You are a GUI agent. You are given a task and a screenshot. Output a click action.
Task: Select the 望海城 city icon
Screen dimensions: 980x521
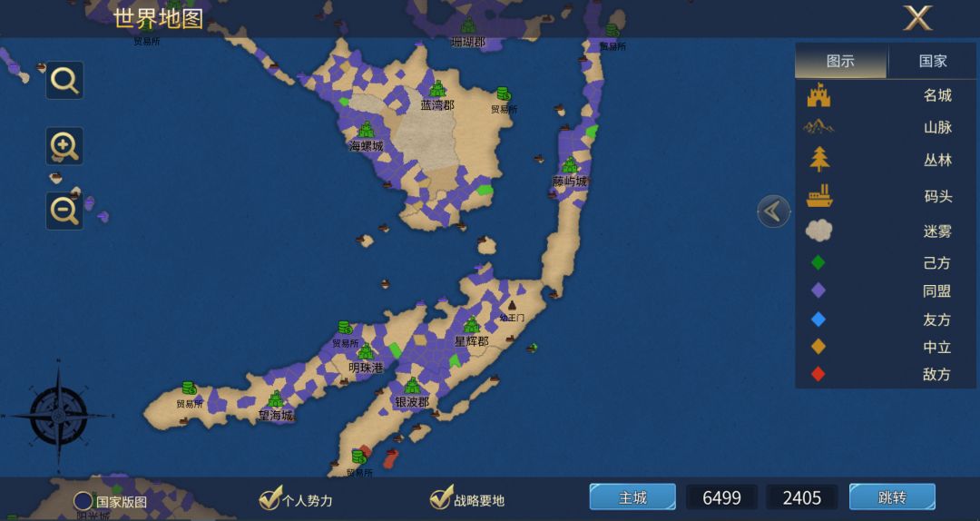click(276, 399)
